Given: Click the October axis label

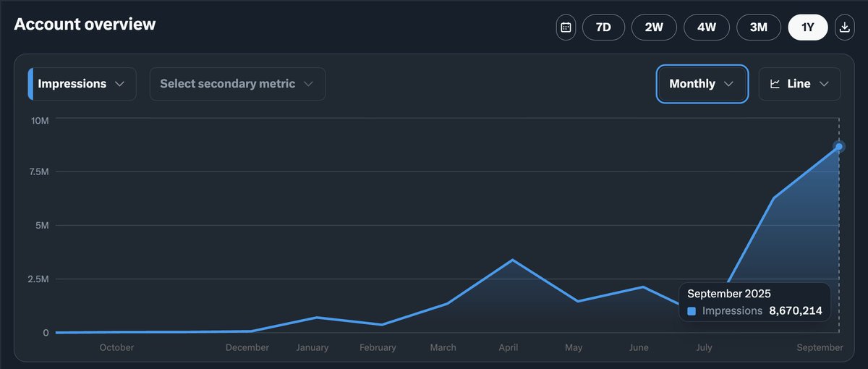Looking at the screenshot, I should click(x=116, y=347).
